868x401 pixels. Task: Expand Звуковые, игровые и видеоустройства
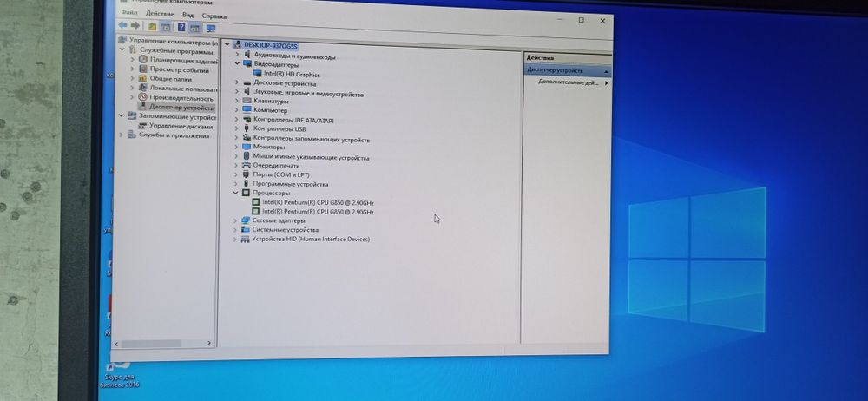(x=237, y=92)
